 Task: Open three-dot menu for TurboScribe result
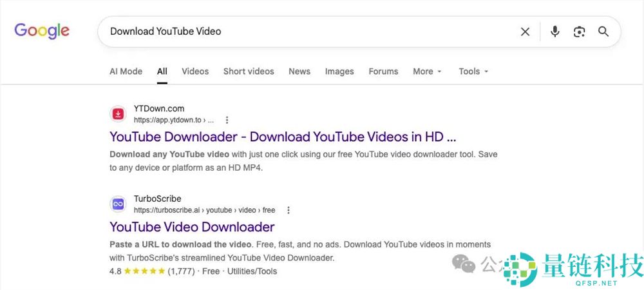(289, 210)
